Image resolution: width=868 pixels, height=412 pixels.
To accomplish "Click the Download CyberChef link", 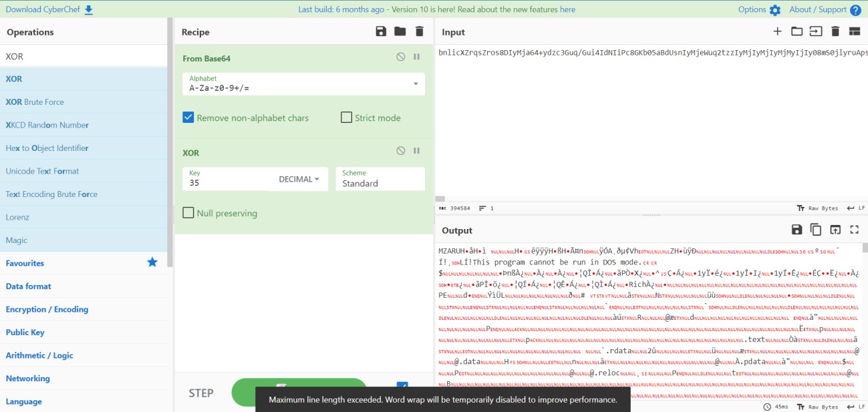I will point(49,9).
